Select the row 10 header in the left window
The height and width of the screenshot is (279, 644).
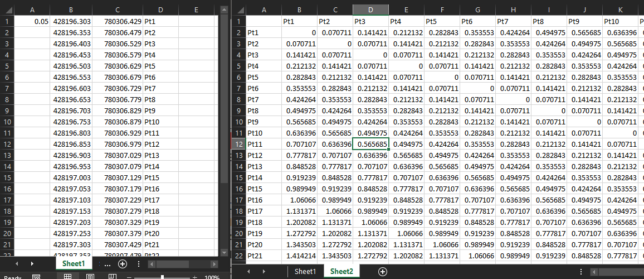(x=7, y=122)
